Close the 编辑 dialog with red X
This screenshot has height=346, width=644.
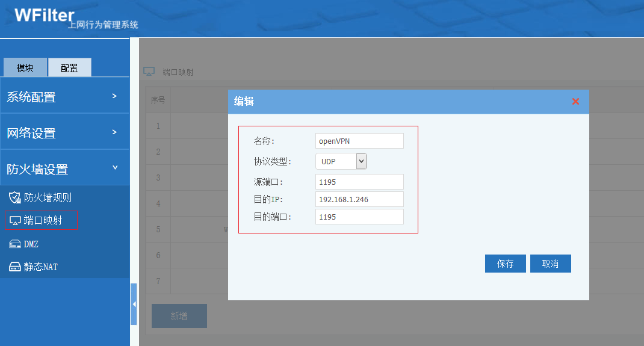(x=575, y=102)
